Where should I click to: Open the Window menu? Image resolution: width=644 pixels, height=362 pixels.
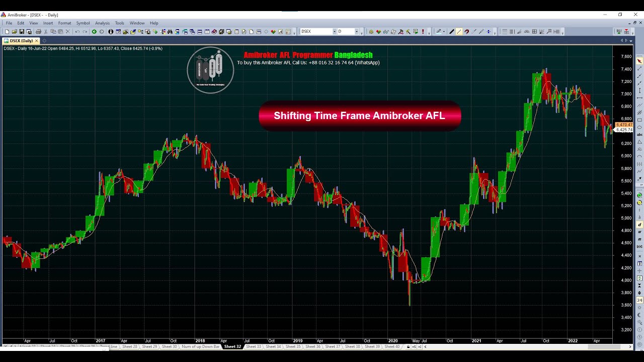click(137, 23)
